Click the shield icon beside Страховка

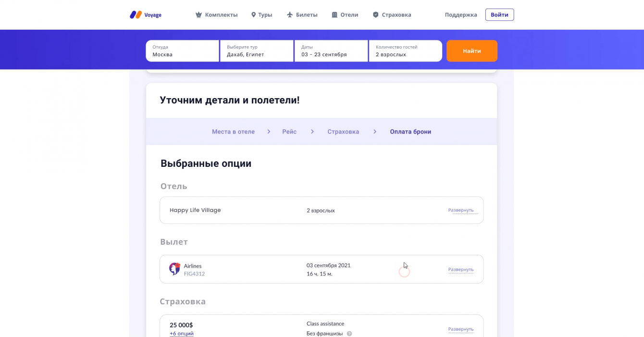tap(376, 15)
